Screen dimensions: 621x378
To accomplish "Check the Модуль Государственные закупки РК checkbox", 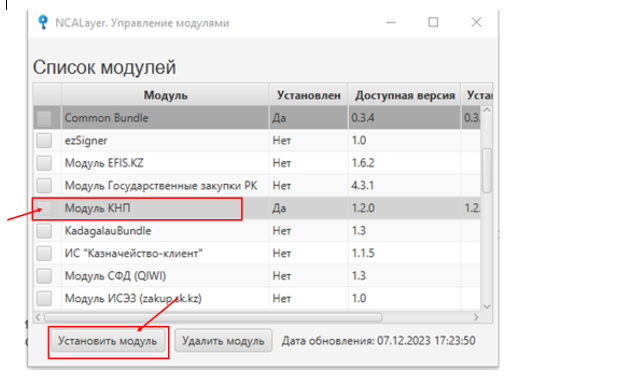I will (x=44, y=185).
